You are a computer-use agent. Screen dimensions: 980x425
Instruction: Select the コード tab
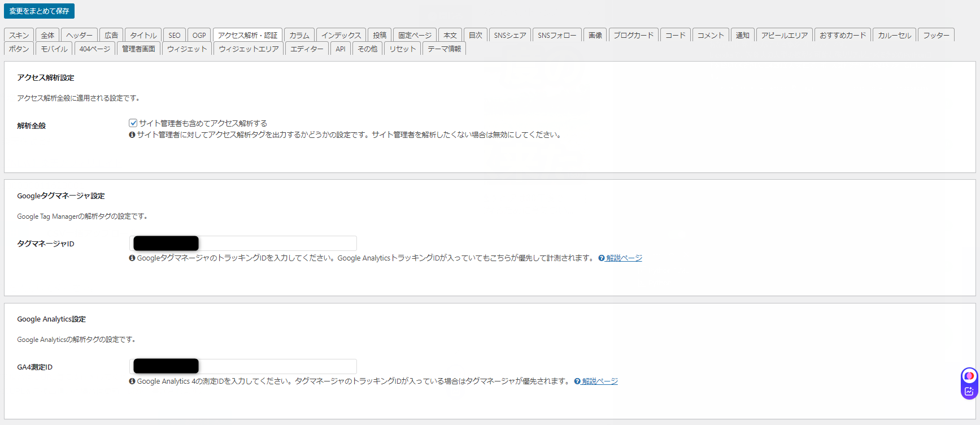pyautogui.click(x=676, y=35)
